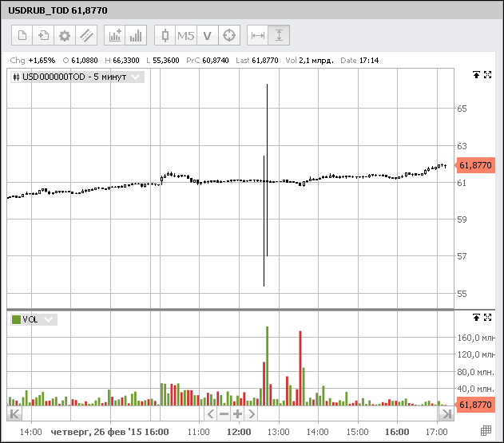Select the candlestick chart type icon
Screen dimensions: 504x443
pos(165,35)
